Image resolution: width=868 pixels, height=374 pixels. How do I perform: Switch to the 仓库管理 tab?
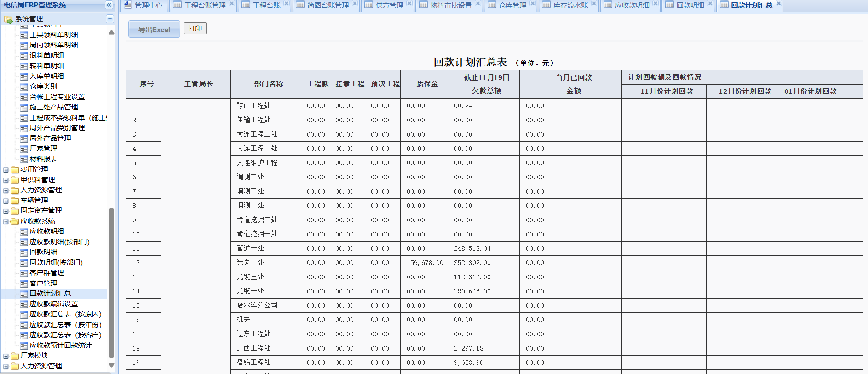click(x=512, y=6)
